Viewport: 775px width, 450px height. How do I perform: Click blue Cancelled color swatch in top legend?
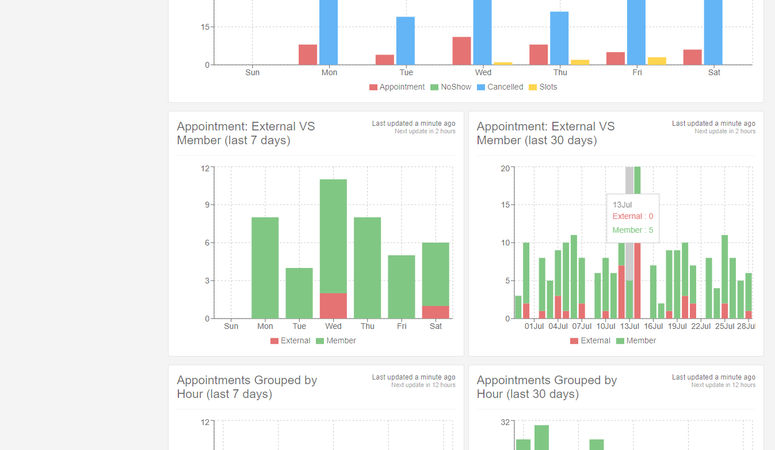[481, 88]
